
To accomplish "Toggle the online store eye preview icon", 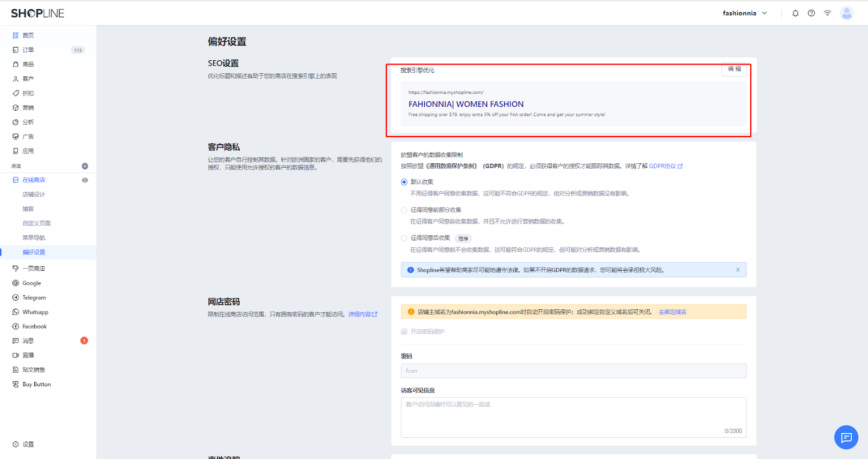I will tap(85, 180).
